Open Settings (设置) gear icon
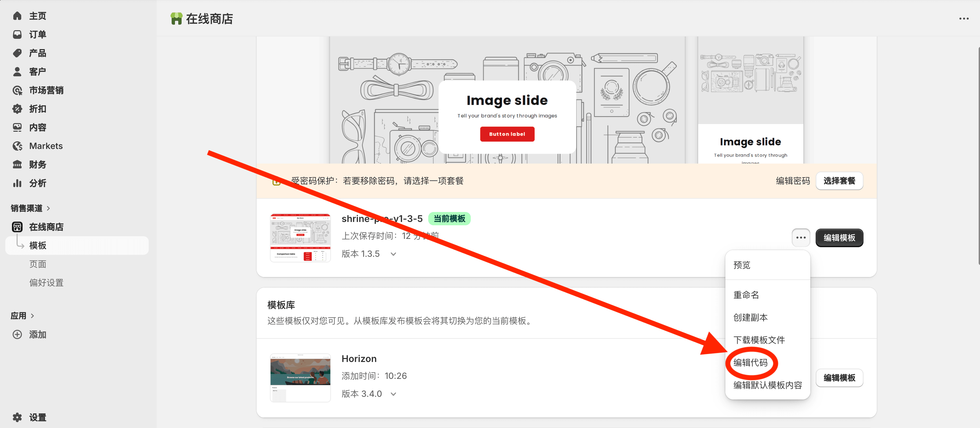Screen dimensions: 980x428 [17, 417]
